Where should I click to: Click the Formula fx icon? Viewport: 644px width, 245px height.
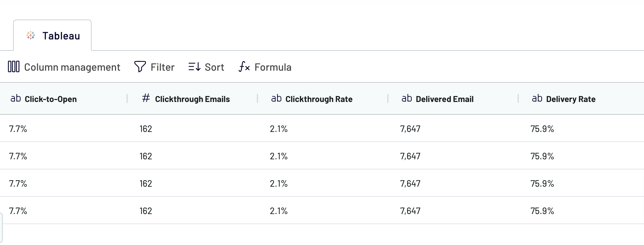pos(244,67)
